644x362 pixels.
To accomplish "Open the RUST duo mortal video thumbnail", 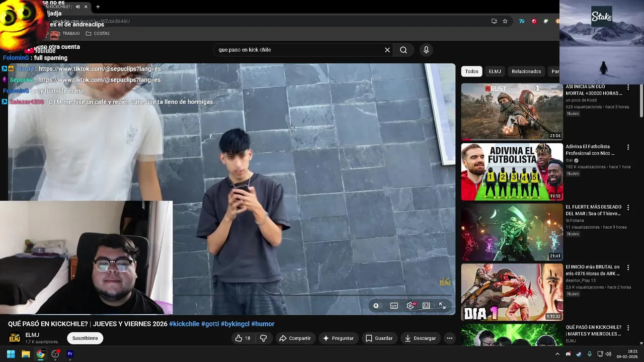I will pos(512,112).
